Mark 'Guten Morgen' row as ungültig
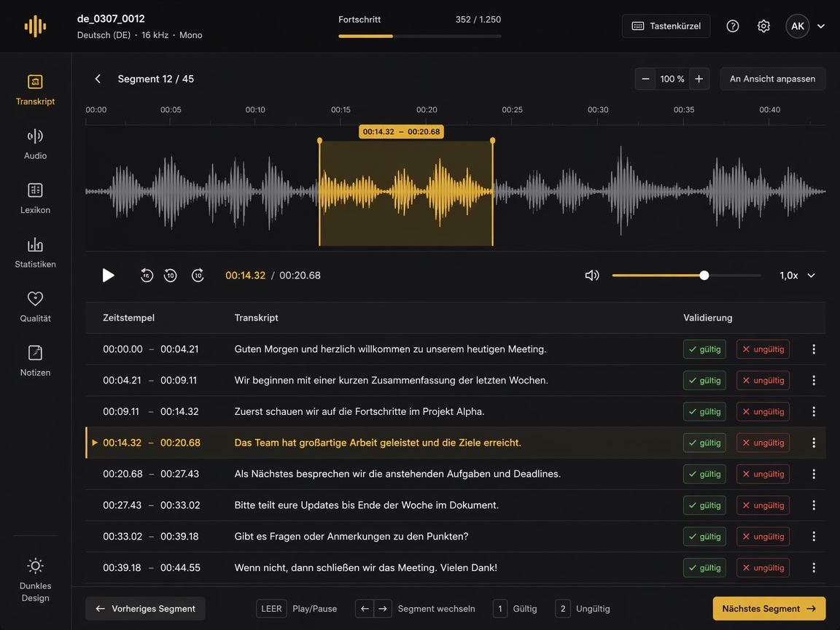Screen dimensions: 840x630 pyautogui.click(x=763, y=349)
